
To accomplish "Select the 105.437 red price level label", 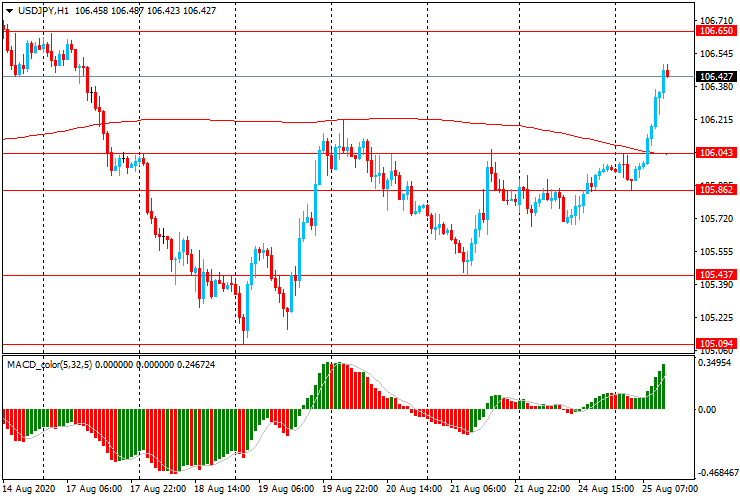I will pos(716,274).
